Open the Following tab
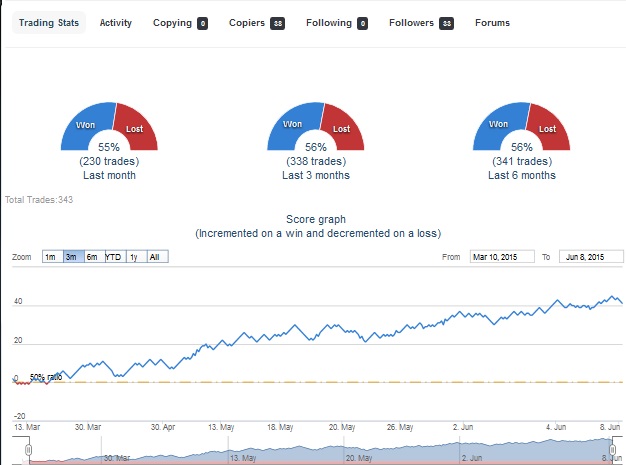This screenshot has width=626, height=465. 337,23
